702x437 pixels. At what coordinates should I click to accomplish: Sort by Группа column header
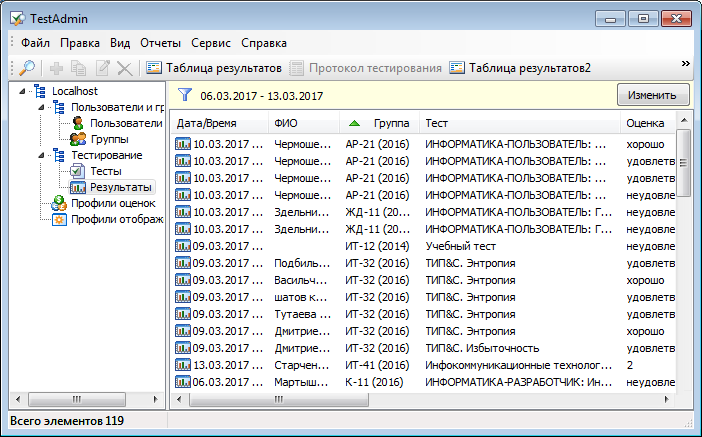point(380,123)
